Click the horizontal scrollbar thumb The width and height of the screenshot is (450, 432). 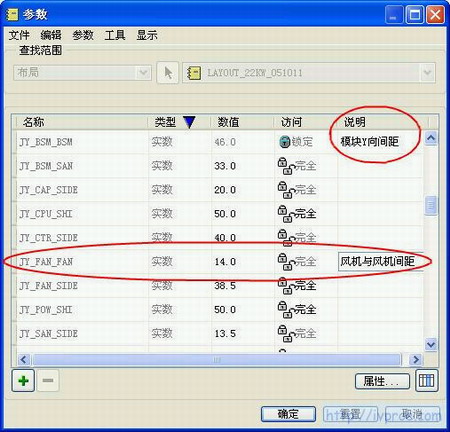click(x=217, y=360)
